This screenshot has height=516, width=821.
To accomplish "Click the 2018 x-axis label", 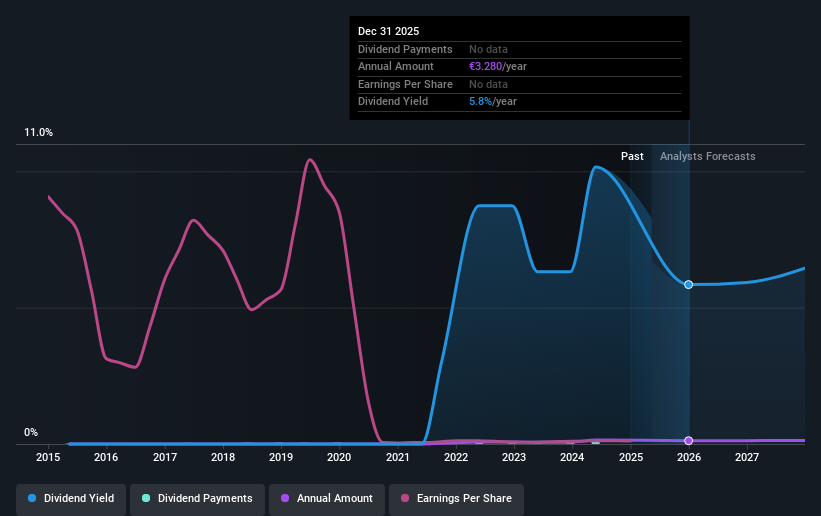I will tap(223, 457).
